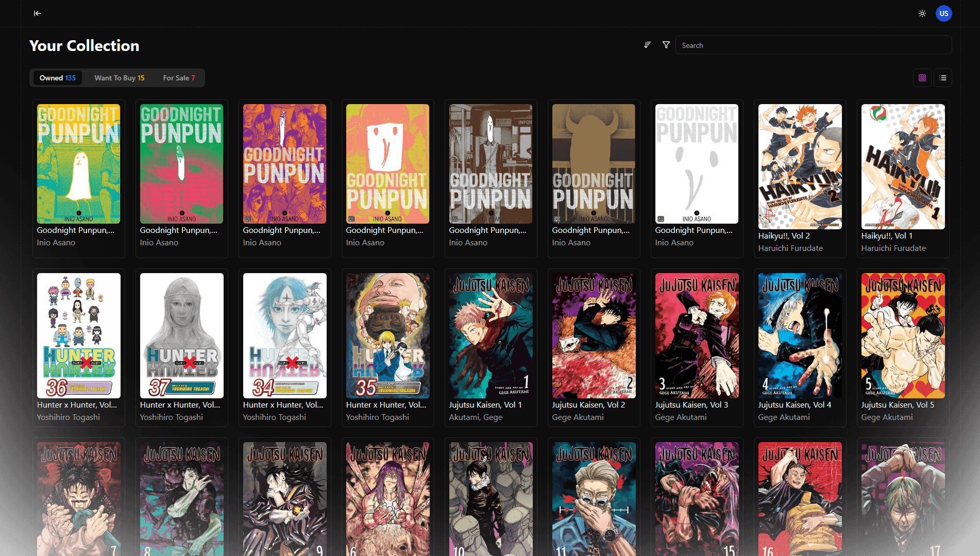Switch to list view layout
This screenshot has width=980, height=556.
[x=942, y=78]
